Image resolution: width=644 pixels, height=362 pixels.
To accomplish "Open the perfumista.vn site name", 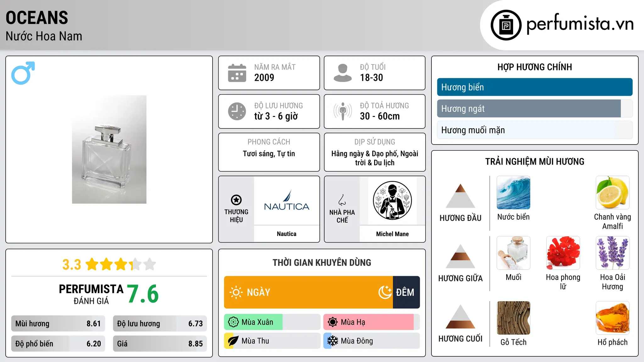I will click(x=580, y=25).
